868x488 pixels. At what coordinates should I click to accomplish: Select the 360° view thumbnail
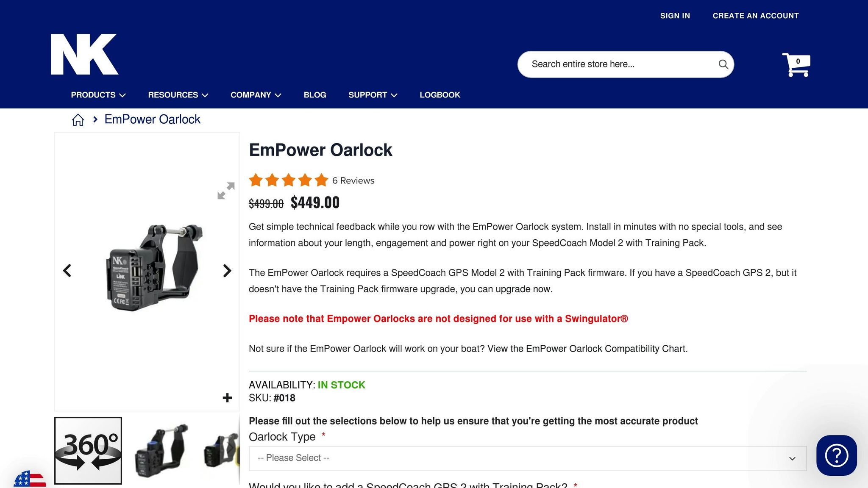pos(88,451)
